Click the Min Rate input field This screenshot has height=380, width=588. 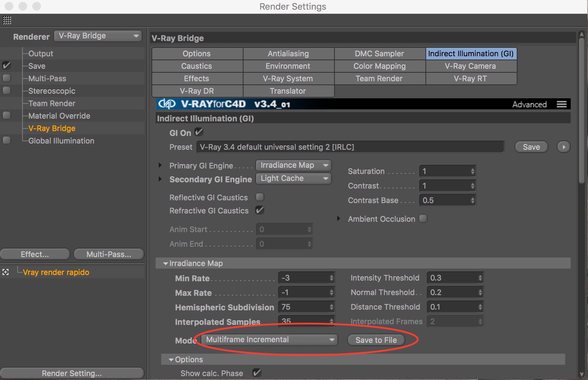[306, 278]
